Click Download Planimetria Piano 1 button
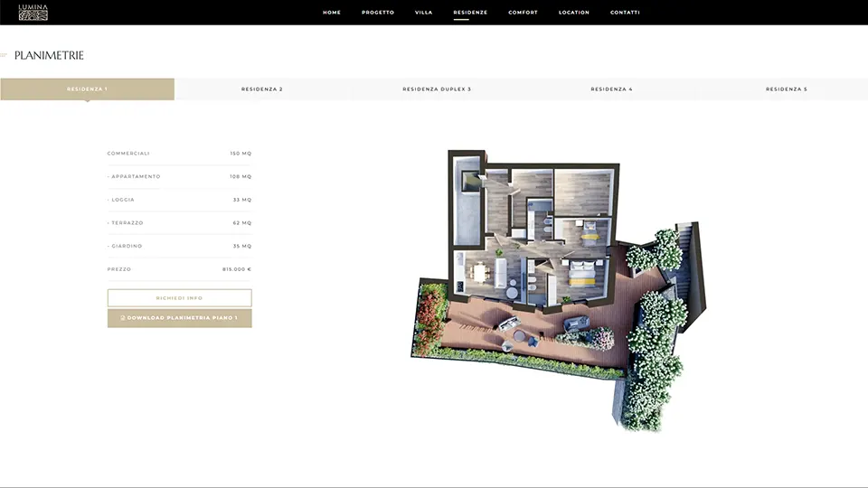Screen dimensions: 868x488 (180, 318)
